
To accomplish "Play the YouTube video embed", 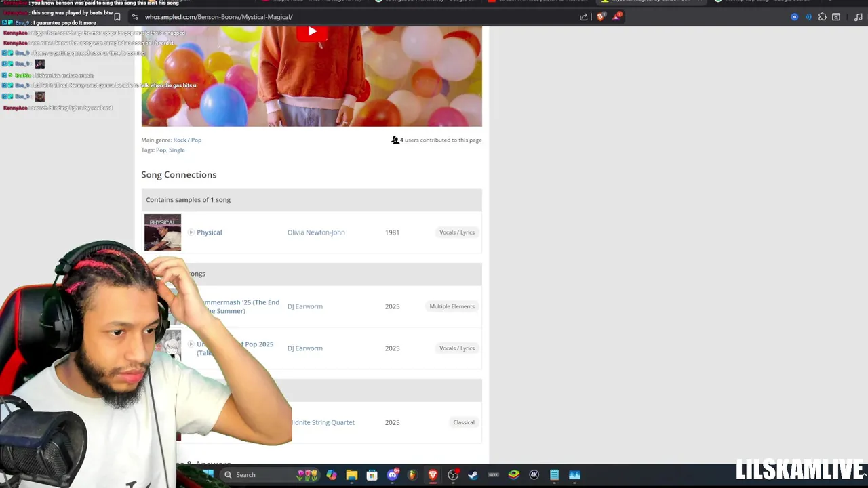I will coord(312,31).
